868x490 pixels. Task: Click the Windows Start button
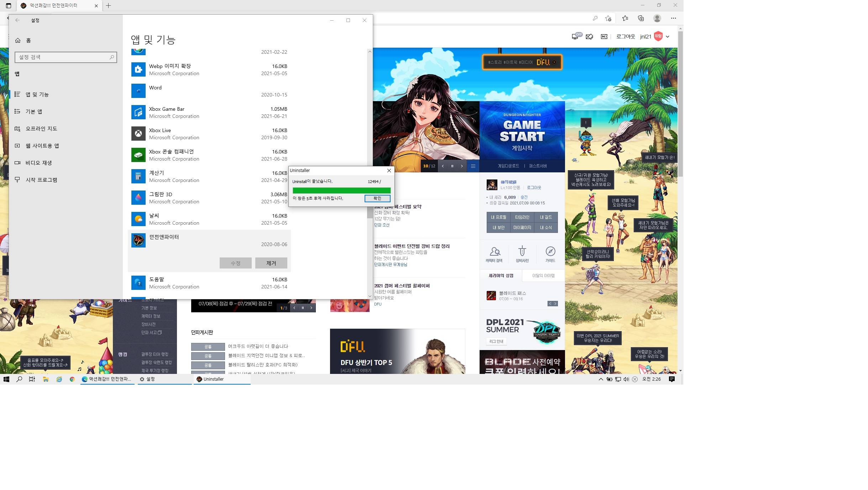click(x=6, y=379)
